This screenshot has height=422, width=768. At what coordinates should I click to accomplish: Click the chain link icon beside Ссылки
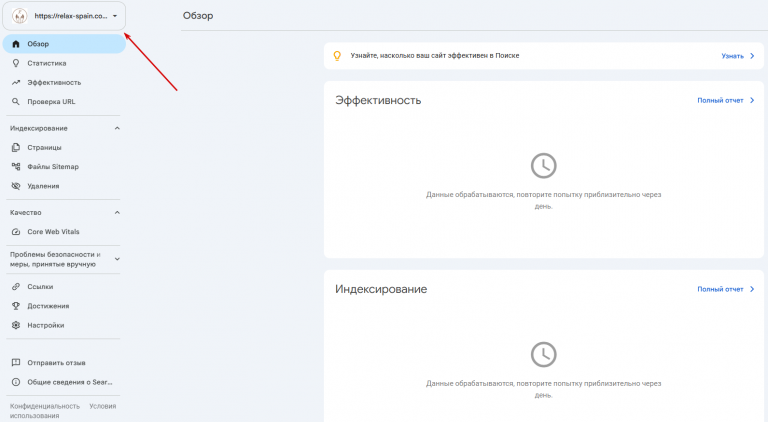[x=16, y=286]
